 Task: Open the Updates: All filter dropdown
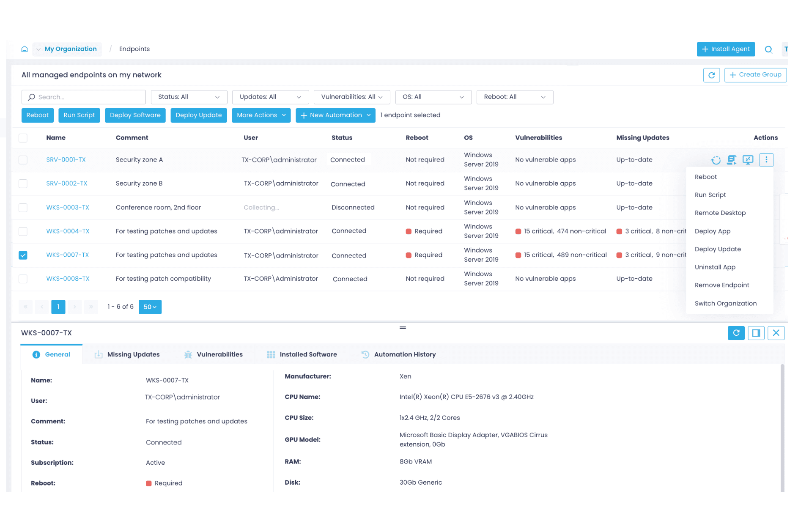[271, 97]
